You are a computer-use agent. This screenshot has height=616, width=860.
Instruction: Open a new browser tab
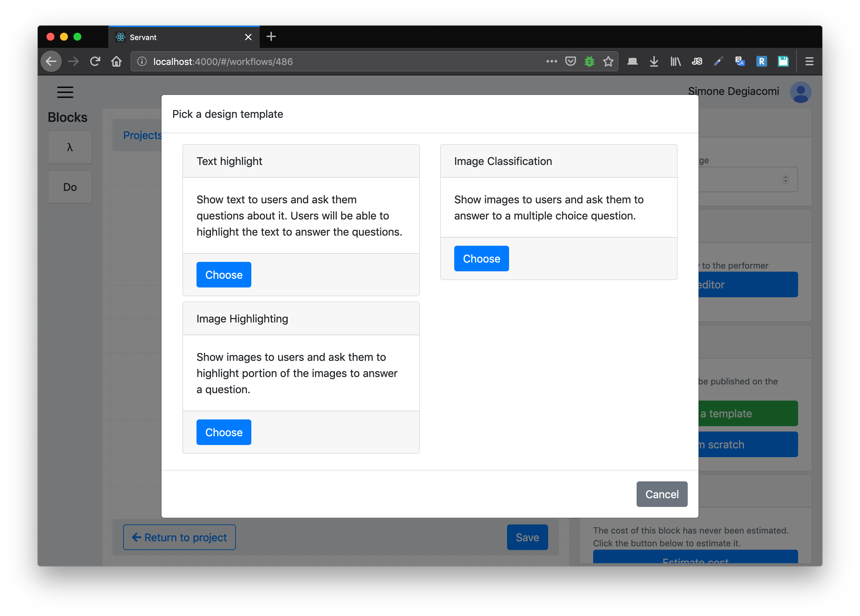point(271,37)
